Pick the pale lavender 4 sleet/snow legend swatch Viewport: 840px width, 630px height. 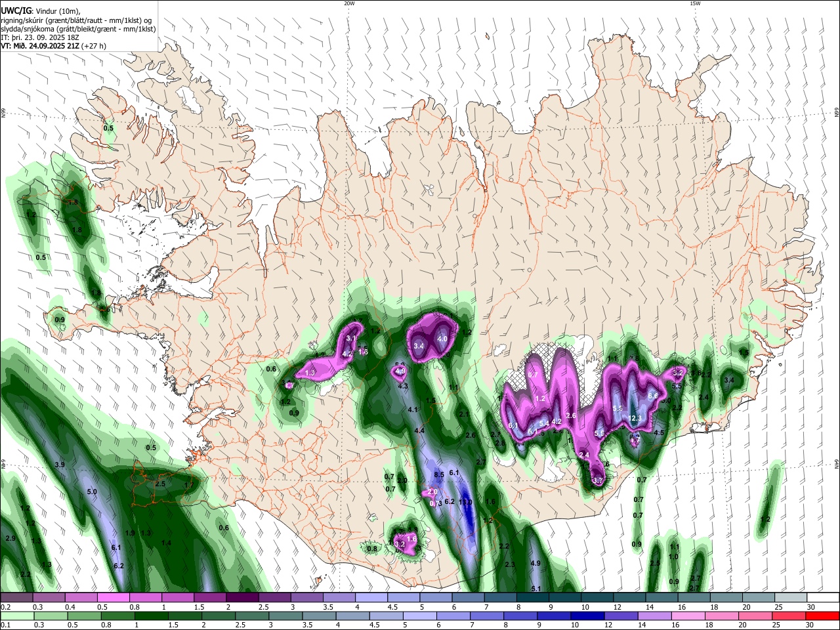pyautogui.click(x=373, y=597)
